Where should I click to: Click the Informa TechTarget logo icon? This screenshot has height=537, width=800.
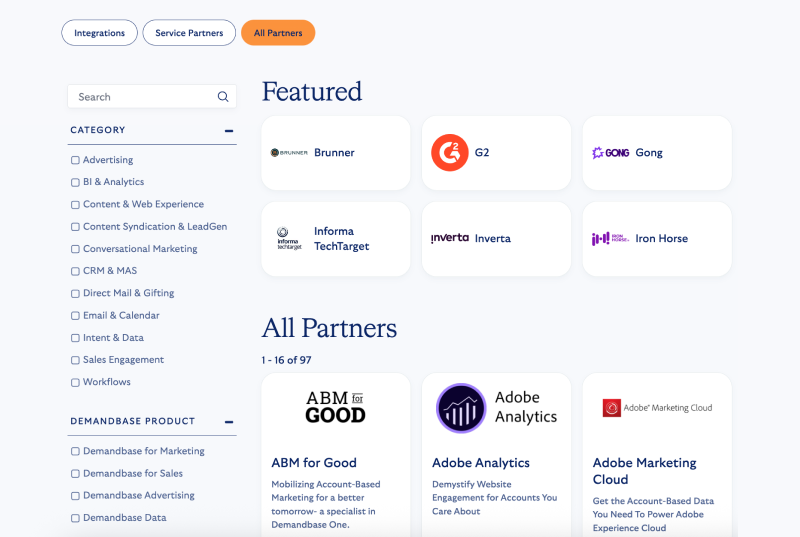(x=289, y=238)
